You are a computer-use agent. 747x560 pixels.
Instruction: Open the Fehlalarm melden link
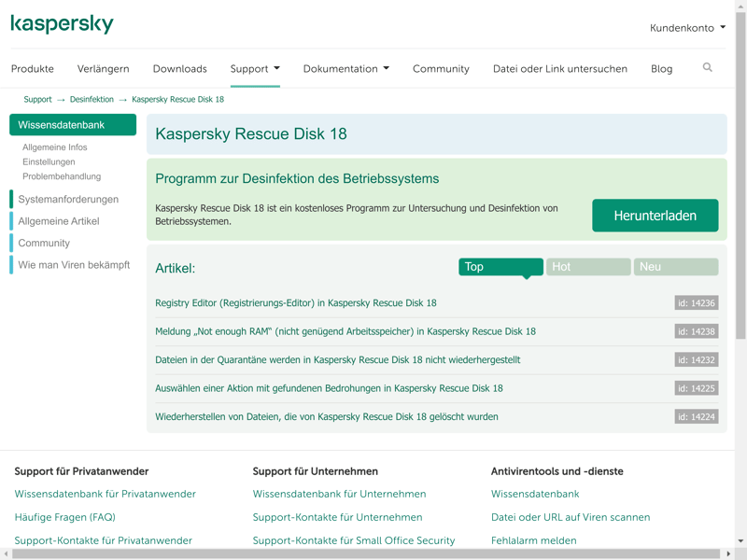[533, 540]
